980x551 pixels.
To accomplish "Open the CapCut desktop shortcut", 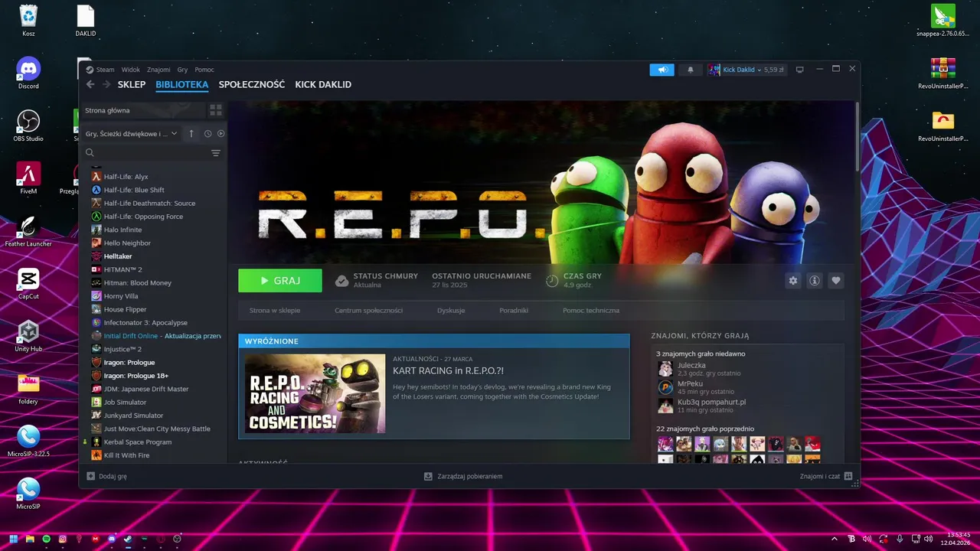I will (28, 284).
